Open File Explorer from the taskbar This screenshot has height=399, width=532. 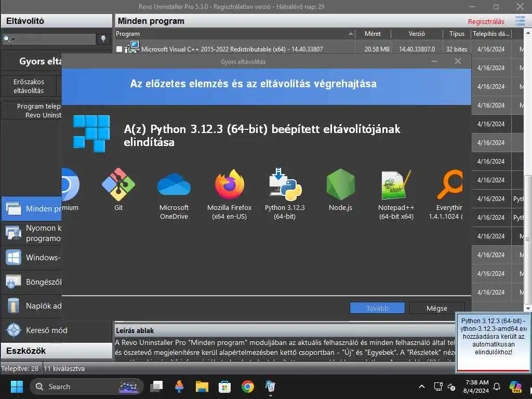coord(202,387)
